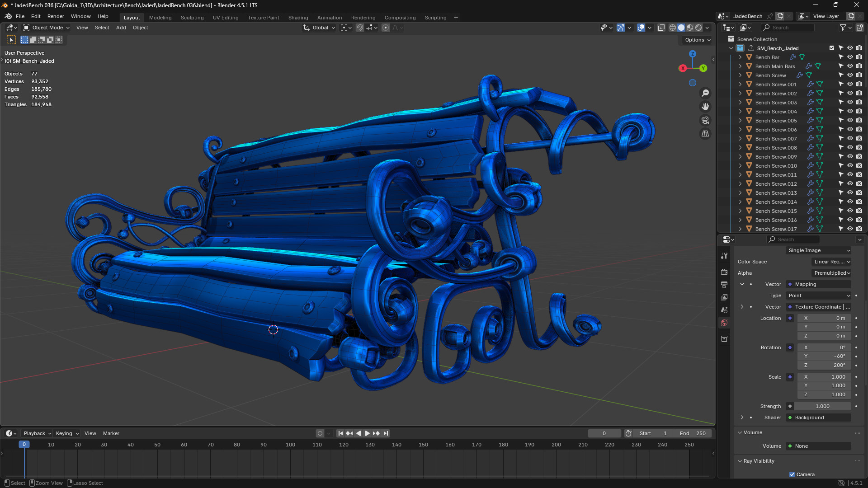Click the zoom magnifier icon in viewport gizmos
This screenshot has height=488, width=868.
click(705, 93)
